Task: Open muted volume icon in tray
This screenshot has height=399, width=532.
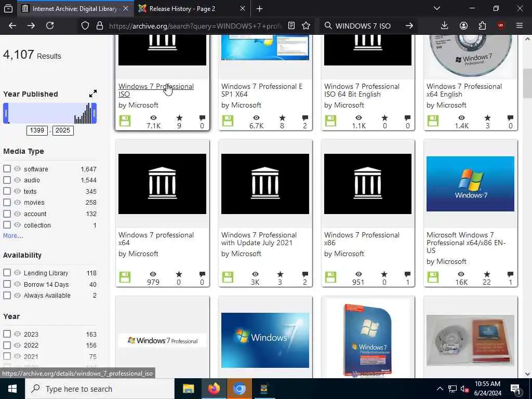Action: (464, 389)
